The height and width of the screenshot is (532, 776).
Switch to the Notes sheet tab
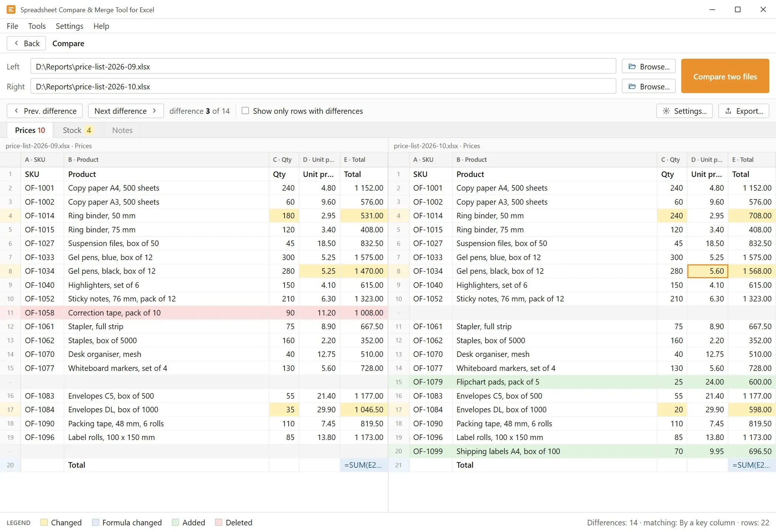coord(122,130)
